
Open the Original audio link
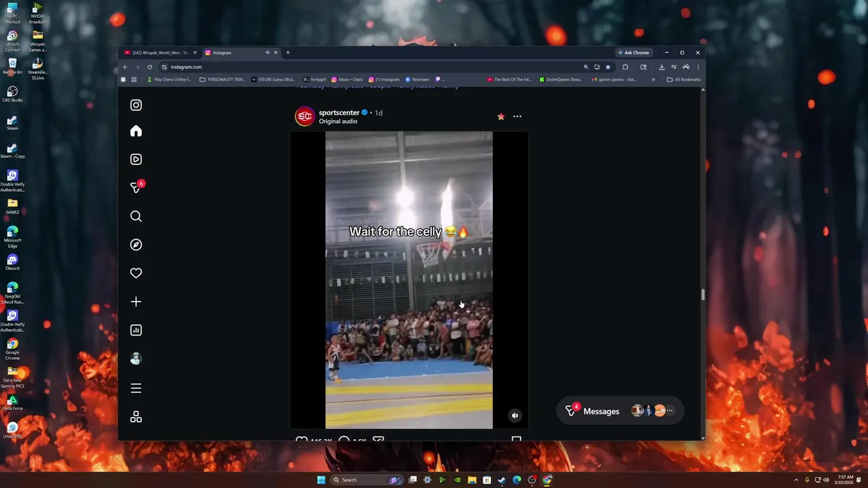pos(338,121)
